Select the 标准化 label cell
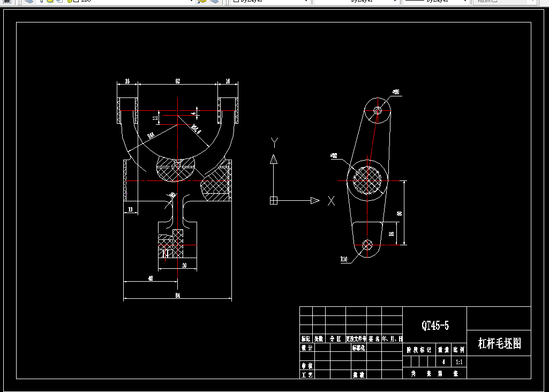The height and width of the screenshot is (392, 549). 358,348
